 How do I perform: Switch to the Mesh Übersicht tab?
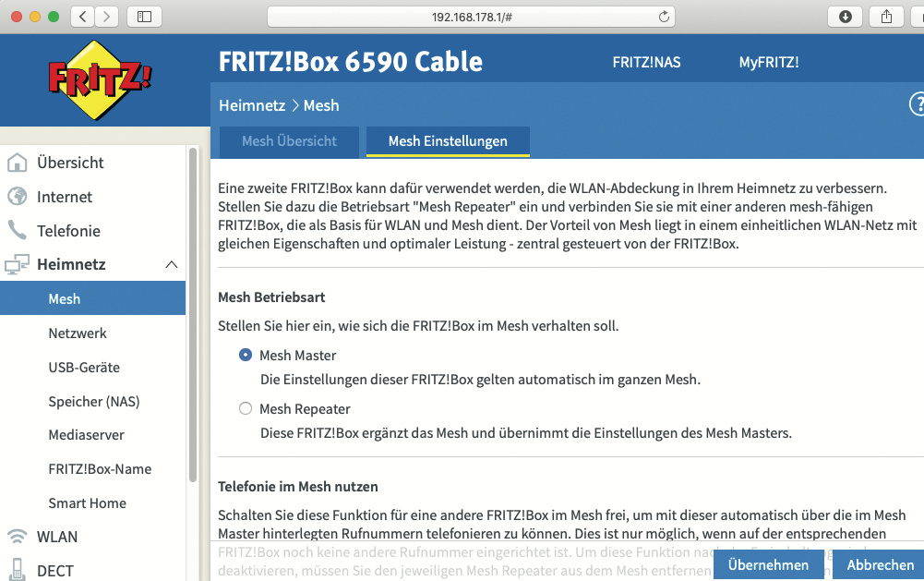[289, 141]
